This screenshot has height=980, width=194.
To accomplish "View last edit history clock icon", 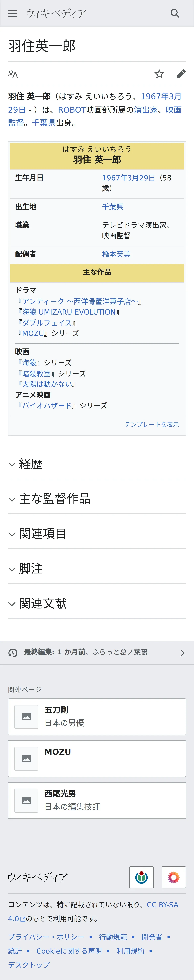I will coord(13,653).
